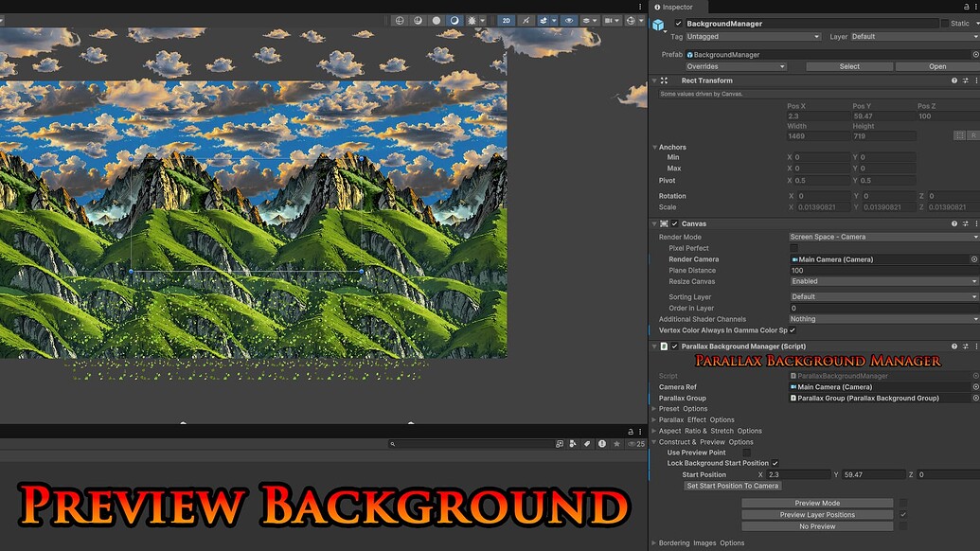Mute scene audio from the Scene view toolbar

(x=526, y=21)
